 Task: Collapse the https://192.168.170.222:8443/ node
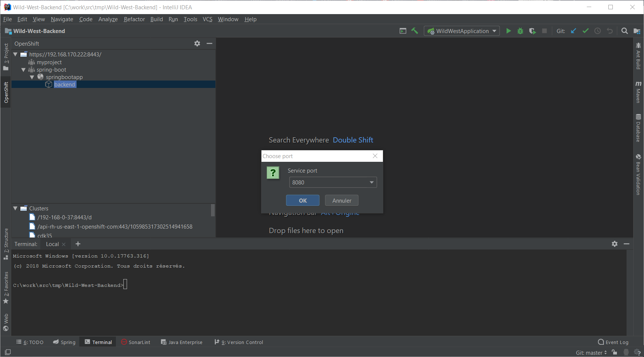16,54
